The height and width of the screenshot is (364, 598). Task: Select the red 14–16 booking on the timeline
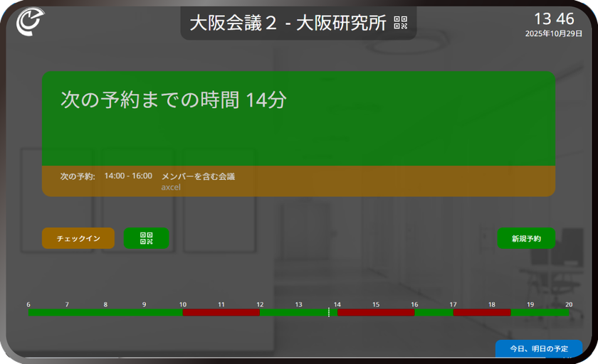(376, 313)
